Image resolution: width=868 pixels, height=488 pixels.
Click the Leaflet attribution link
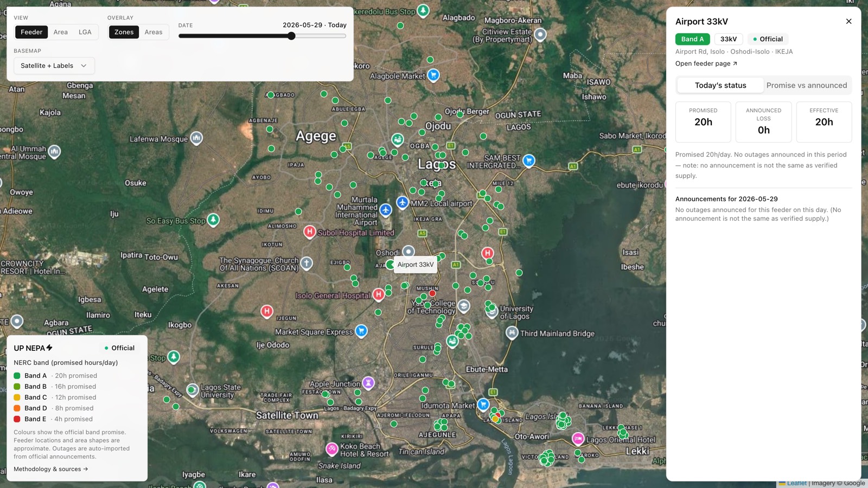pyautogui.click(x=796, y=483)
